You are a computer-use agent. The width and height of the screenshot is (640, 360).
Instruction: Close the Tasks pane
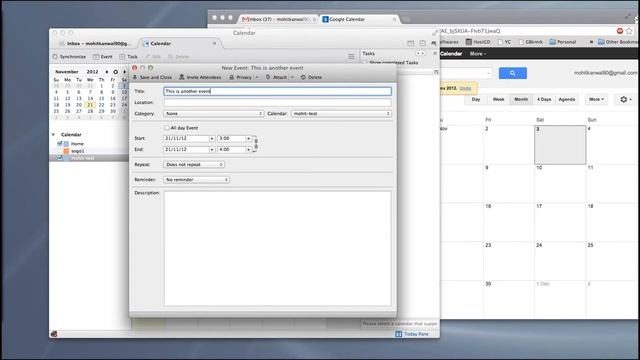(x=434, y=53)
